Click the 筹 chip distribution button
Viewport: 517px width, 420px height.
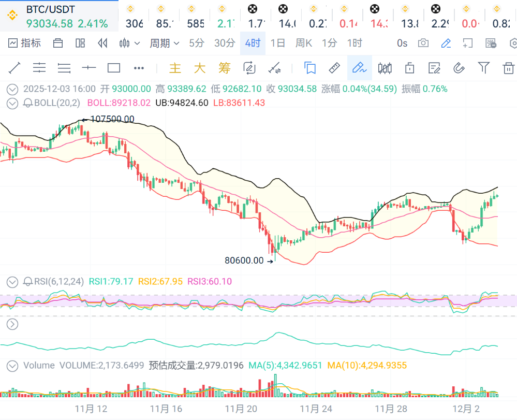[224, 68]
